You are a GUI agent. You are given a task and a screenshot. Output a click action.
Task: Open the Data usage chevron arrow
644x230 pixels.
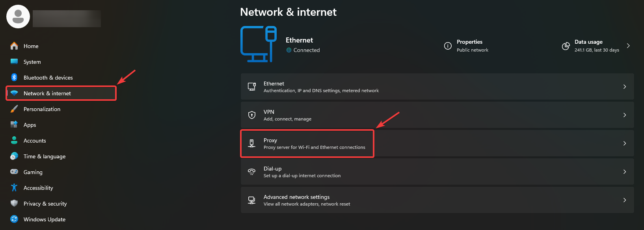[628, 46]
